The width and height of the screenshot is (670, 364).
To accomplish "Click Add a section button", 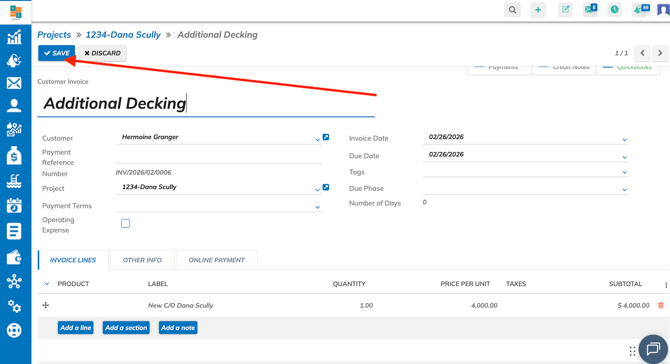I will [126, 328].
